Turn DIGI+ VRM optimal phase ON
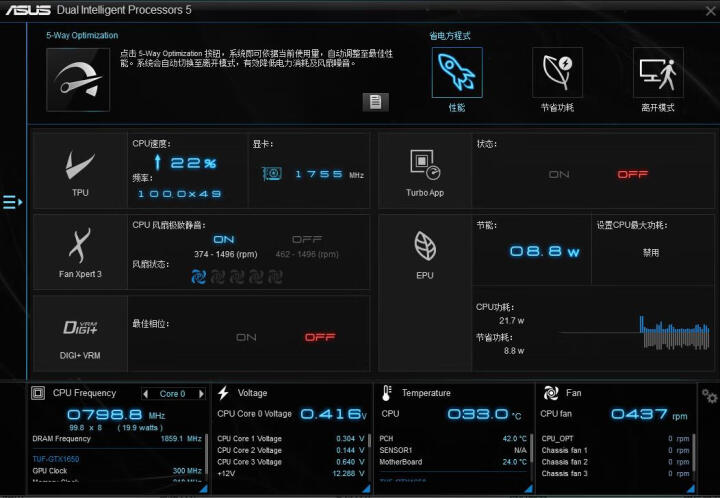 pyautogui.click(x=246, y=337)
